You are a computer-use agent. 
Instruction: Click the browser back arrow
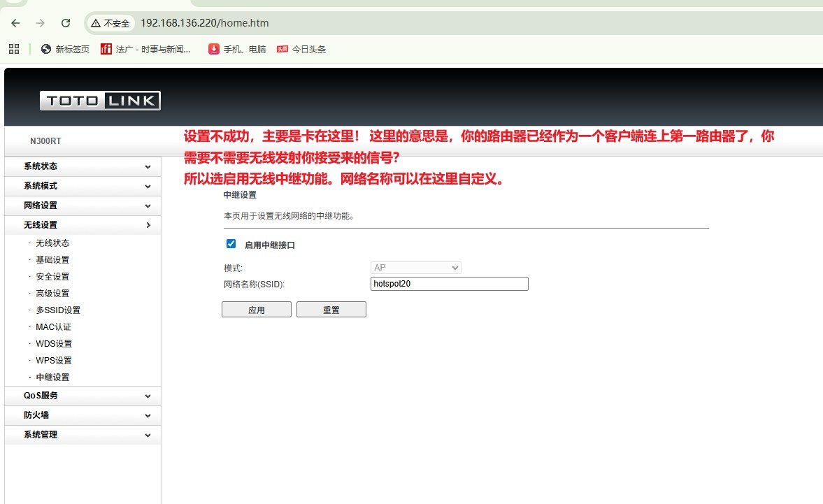[x=15, y=23]
